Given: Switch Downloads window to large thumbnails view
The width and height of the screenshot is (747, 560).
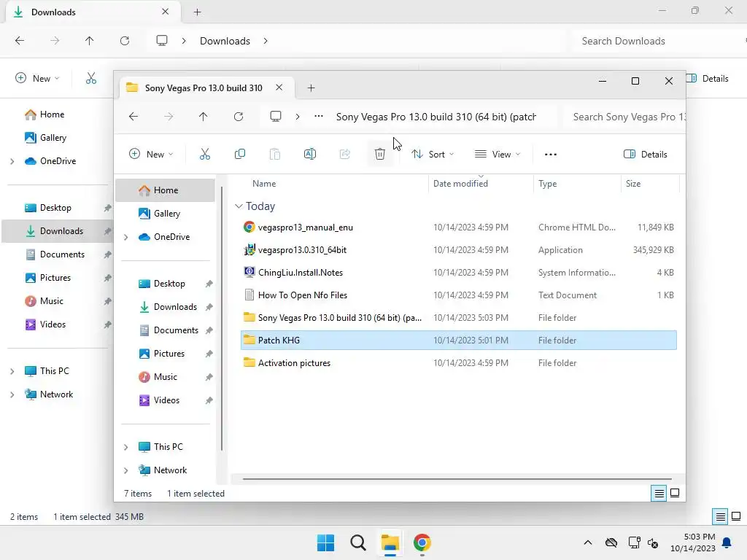Looking at the screenshot, I should [736, 516].
